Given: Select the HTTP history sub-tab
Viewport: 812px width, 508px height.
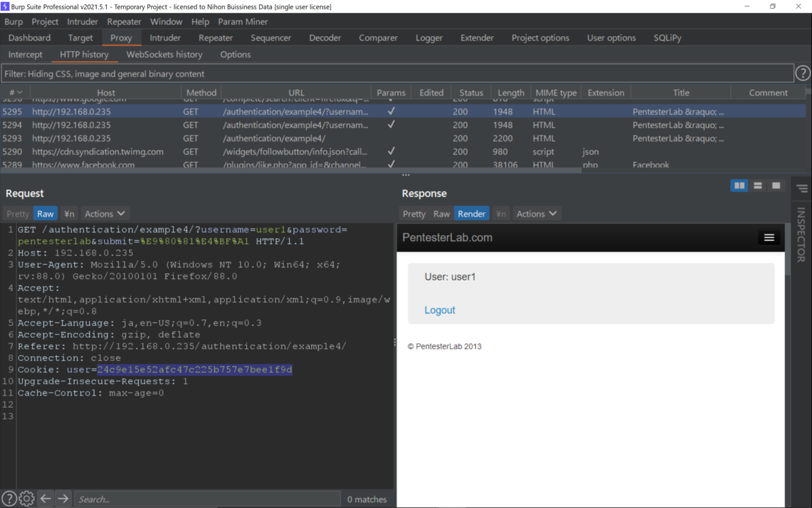Looking at the screenshot, I should (84, 54).
